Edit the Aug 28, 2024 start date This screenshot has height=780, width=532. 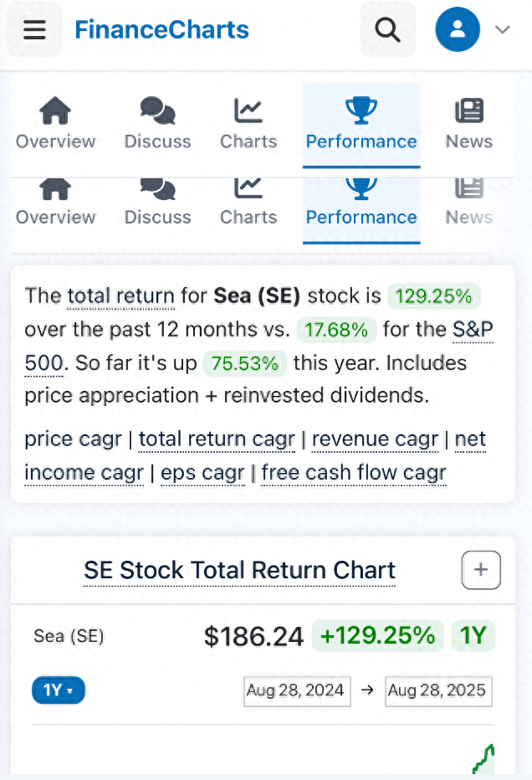coord(296,690)
